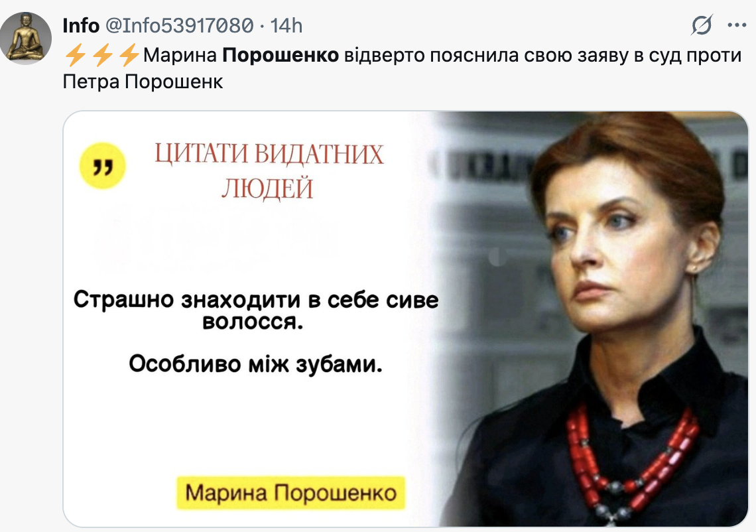Click the line "Особливо між зубами."

(255, 364)
